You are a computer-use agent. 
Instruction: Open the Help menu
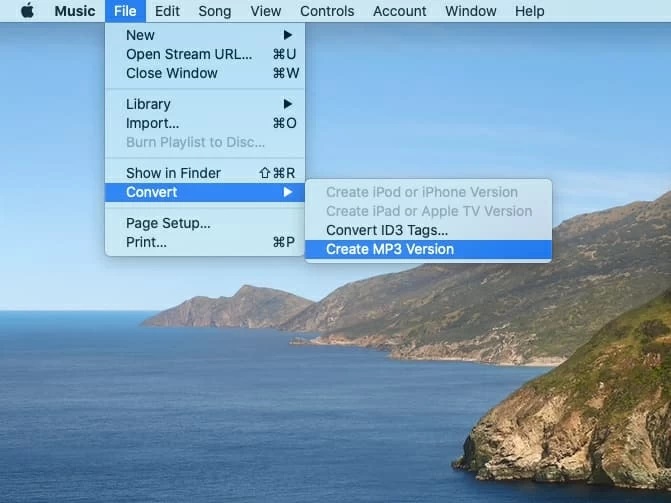point(529,11)
